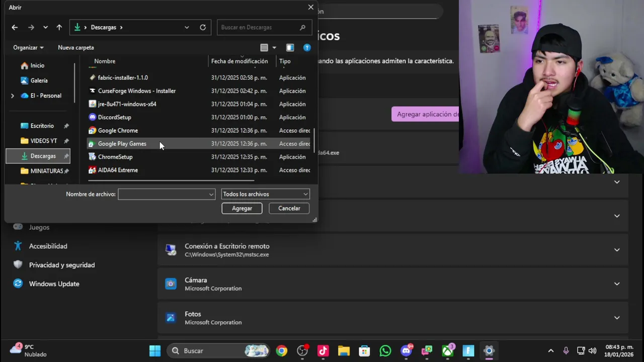This screenshot has width=644, height=362.
Task: Open Windows Update in Settings sidebar
Action: click(54, 284)
